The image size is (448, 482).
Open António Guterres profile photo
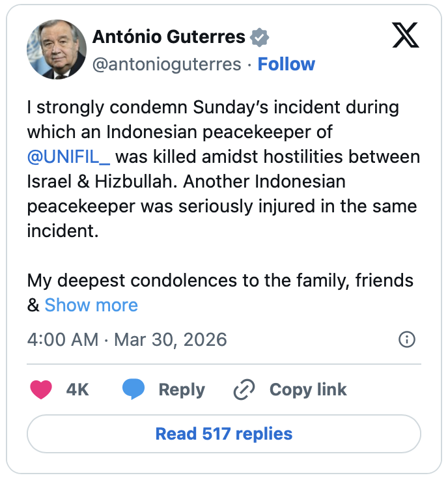(57, 50)
